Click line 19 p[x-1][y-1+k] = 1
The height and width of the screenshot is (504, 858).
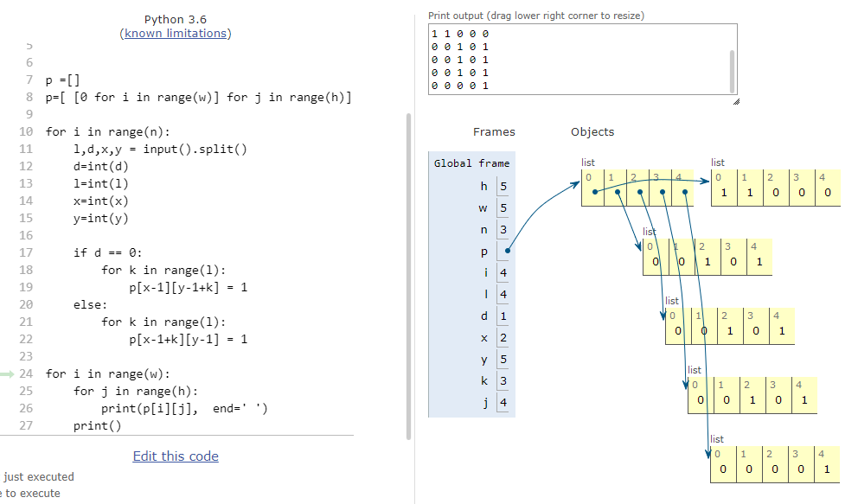click(189, 288)
